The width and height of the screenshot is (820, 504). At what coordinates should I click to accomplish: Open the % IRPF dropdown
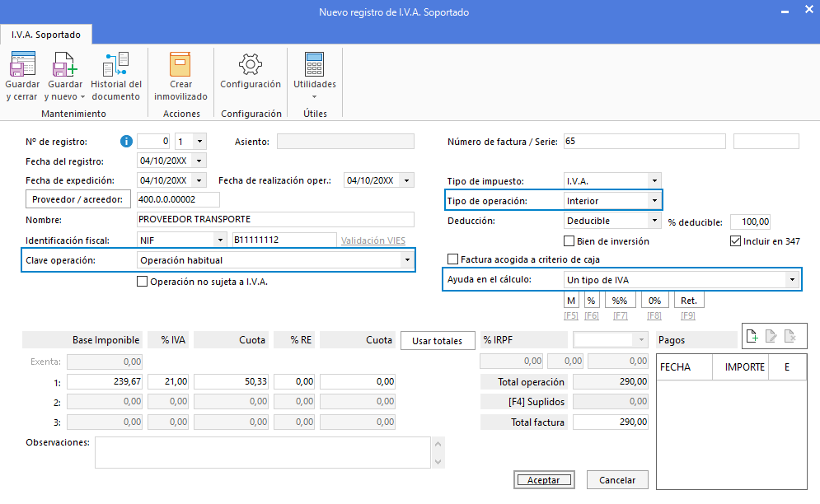pos(641,340)
